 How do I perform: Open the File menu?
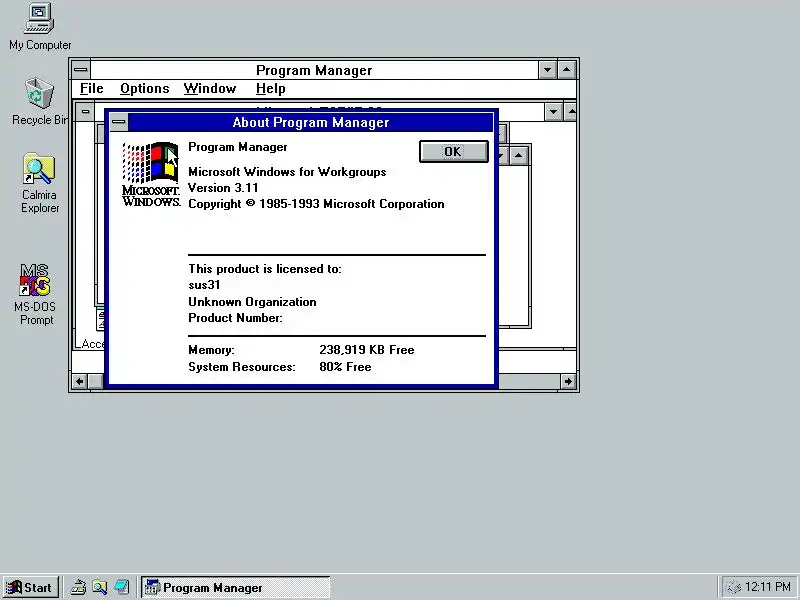pos(92,89)
